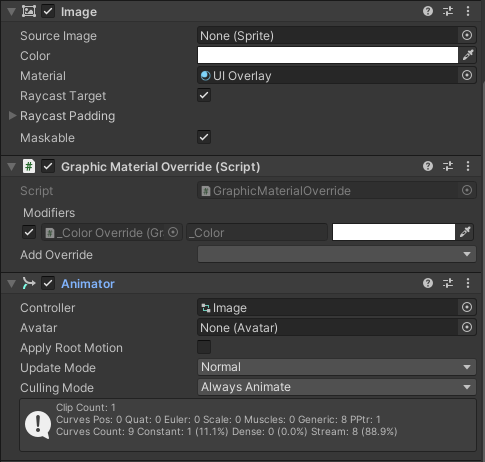485x462 pixels.
Task: Disable the Raycast Target checkbox
Action: (204, 95)
